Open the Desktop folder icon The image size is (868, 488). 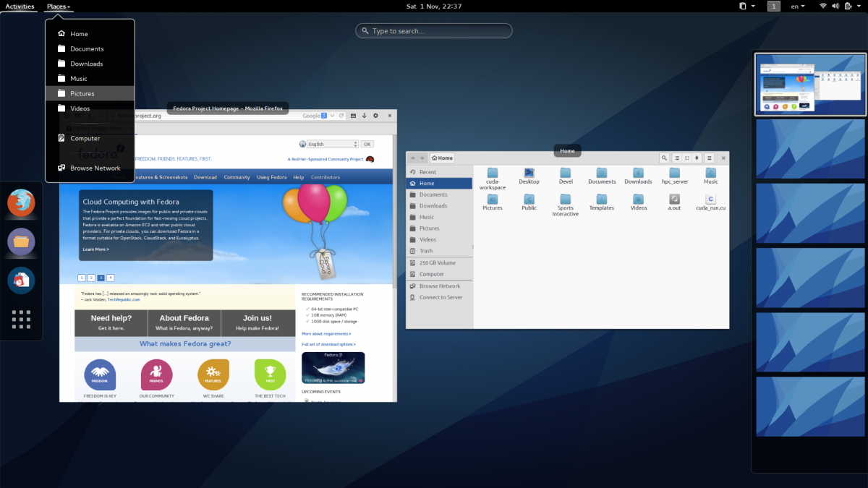(x=529, y=176)
